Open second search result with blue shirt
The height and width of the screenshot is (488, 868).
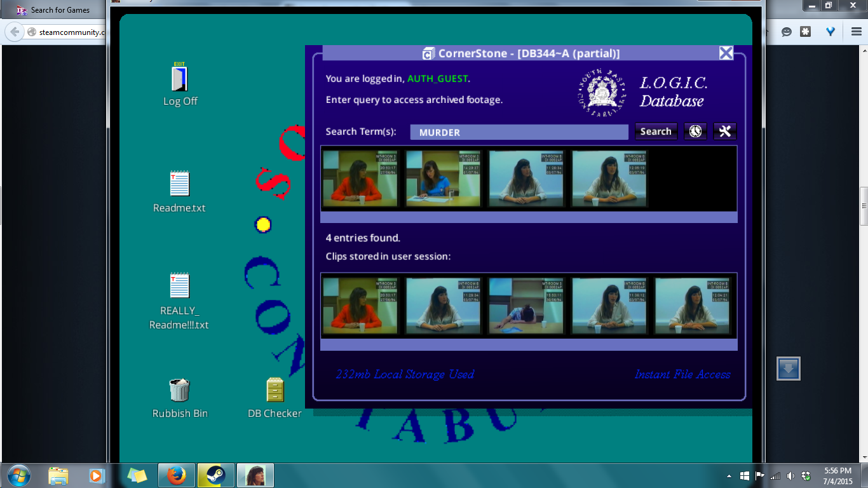click(443, 179)
